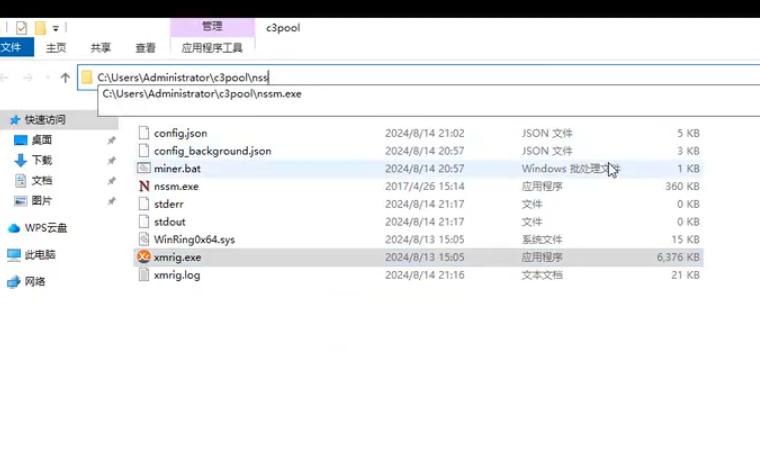Click the desktop icon beside 桌面

[x=20, y=140]
